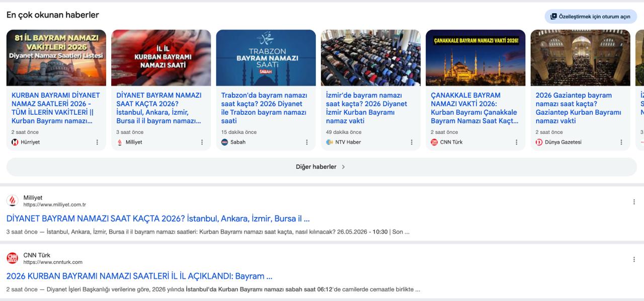Image resolution: width=644 pixels, height=301 pixels.
Task: Click the 49 dakika önce timestamp
Action: [x=344, y=132]
